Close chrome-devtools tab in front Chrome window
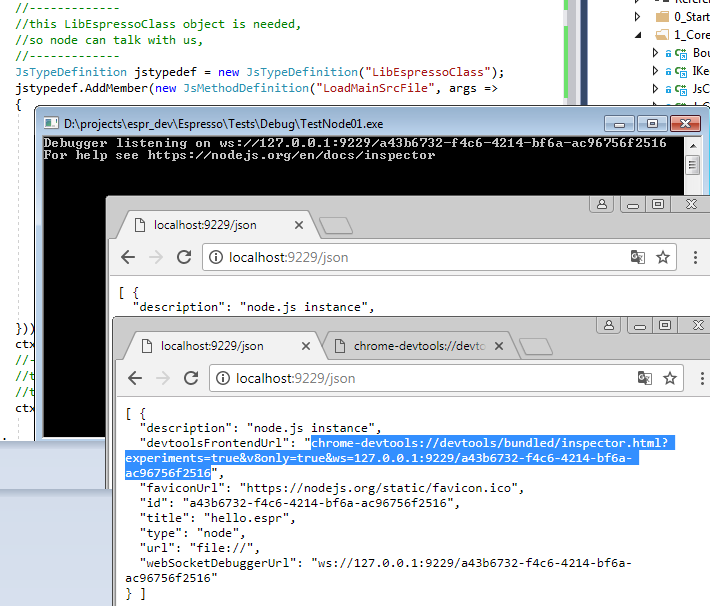 click(x=499, y=346)
